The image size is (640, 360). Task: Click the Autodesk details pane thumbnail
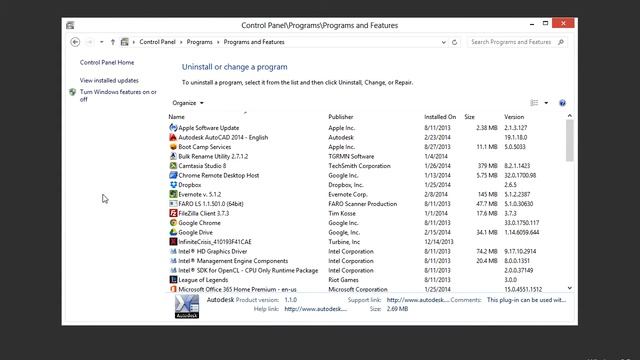187,306
